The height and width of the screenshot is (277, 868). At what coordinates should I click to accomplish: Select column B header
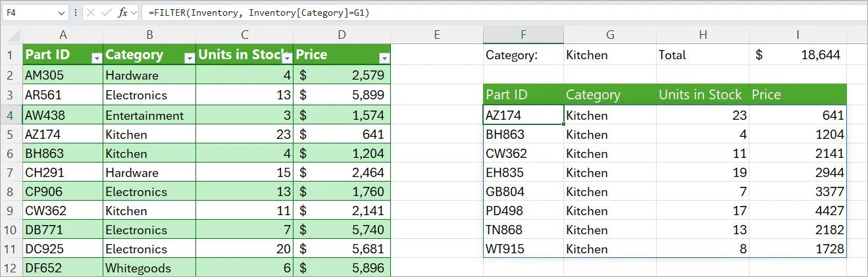149,36
